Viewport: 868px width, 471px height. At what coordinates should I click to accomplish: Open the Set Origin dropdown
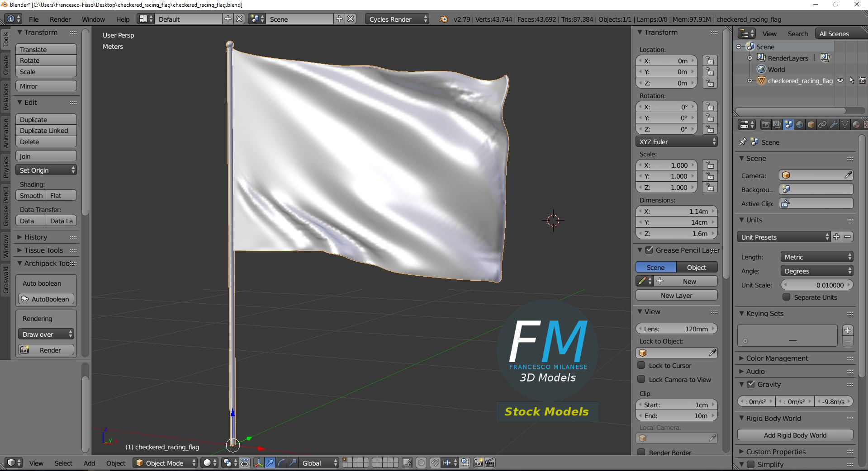coord(46,170)
